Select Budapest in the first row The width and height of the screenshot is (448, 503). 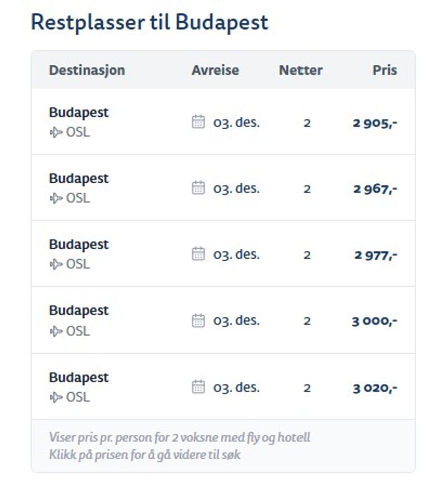pyautogui.click(x=79, y=112)
